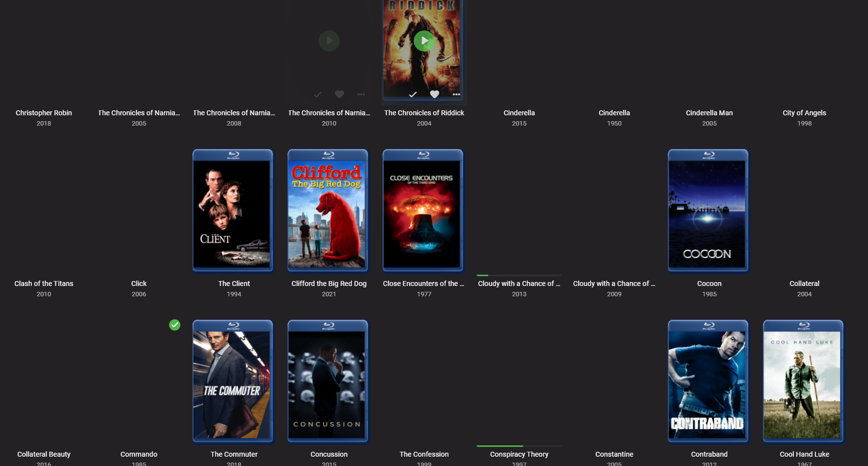Open The Chronicles of Narnia 2008 title
868x466 pixels.
(x=234, y=113)
